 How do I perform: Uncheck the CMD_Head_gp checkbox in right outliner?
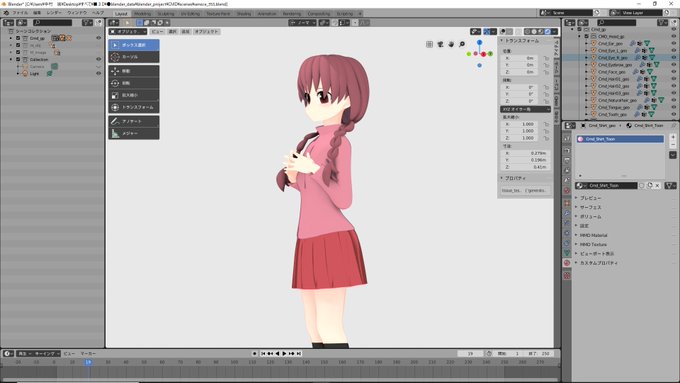pos(587,36)
